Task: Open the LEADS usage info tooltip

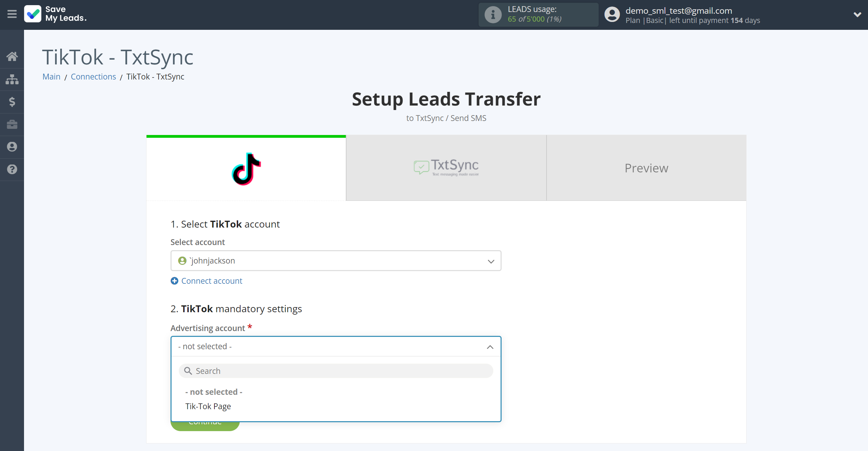Action: click(x=493, y=14)
